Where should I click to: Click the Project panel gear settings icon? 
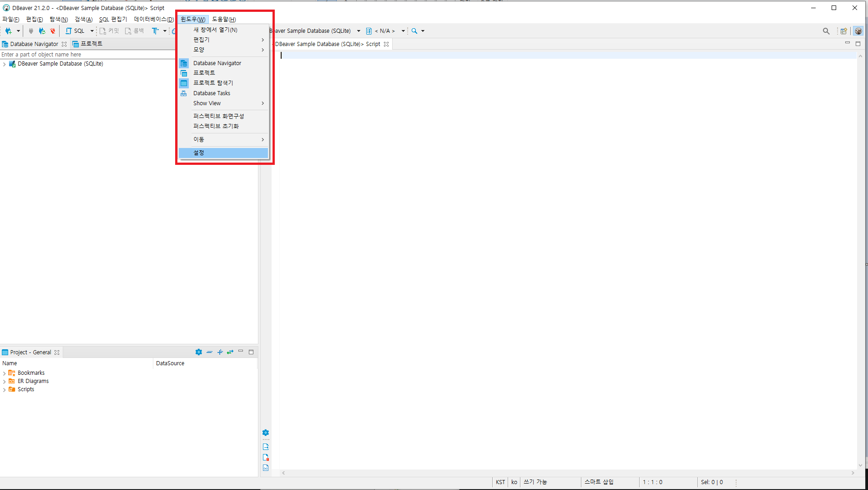pyautogui.click(x=199, y=352)
